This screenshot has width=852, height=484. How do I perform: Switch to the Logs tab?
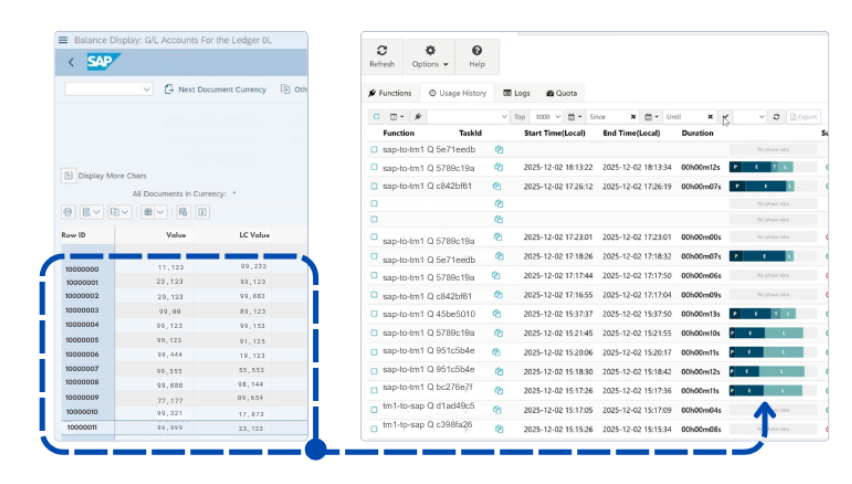pos(516,93)
